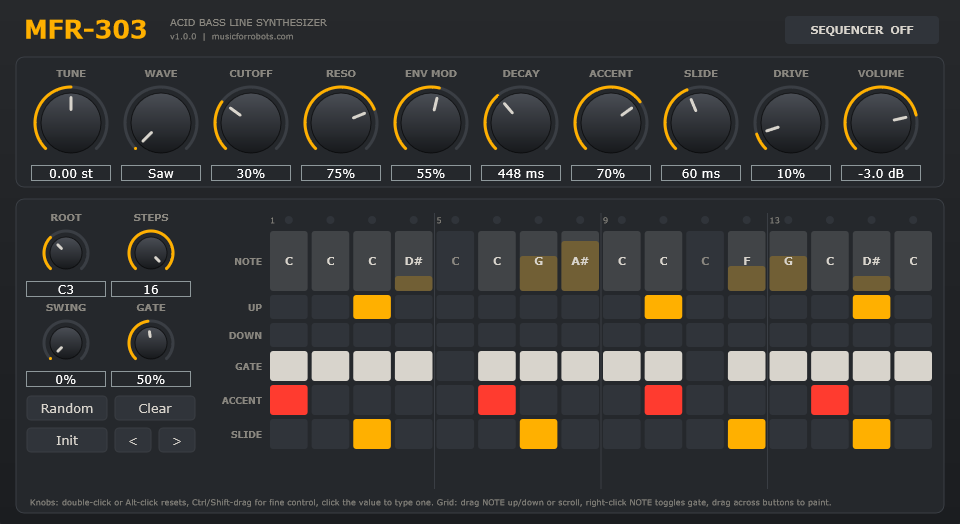The width and height of the screenshot is (960, 524).
Task: Toggle the DOWN octave on step 8
Action: (580, 335)
